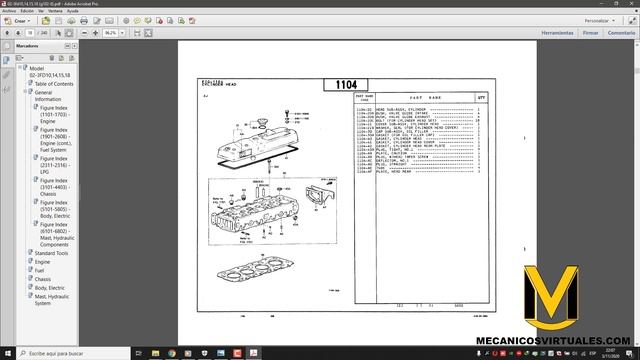Choose the Select tool cursor icon
640x360 pixels.
(x=58, y=33)
